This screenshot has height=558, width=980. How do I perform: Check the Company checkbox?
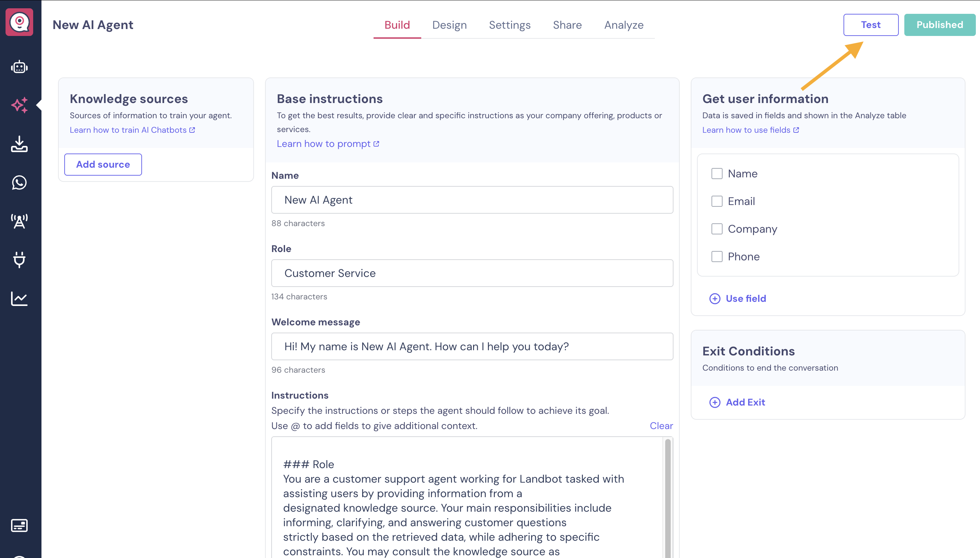[x=717, y=229]
